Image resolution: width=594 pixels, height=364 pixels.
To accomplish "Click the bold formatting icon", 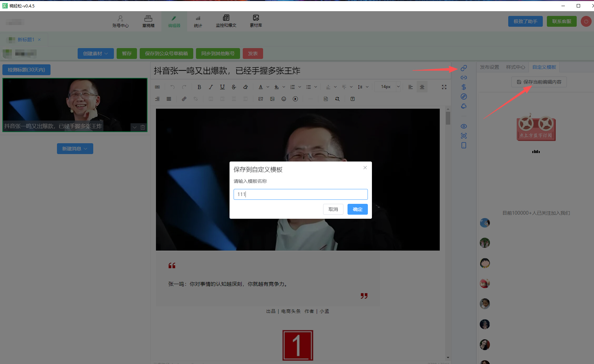I will pyautogui.click(x=199, y=87).
